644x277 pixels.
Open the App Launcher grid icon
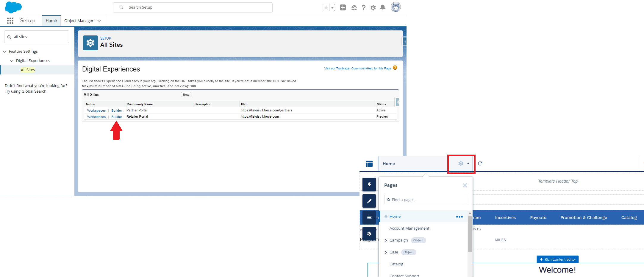tap(10, 21)
